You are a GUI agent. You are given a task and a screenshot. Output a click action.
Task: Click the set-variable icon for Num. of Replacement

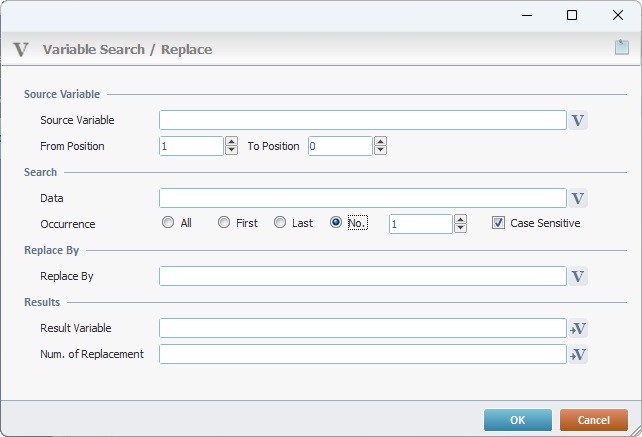(578, 354)
